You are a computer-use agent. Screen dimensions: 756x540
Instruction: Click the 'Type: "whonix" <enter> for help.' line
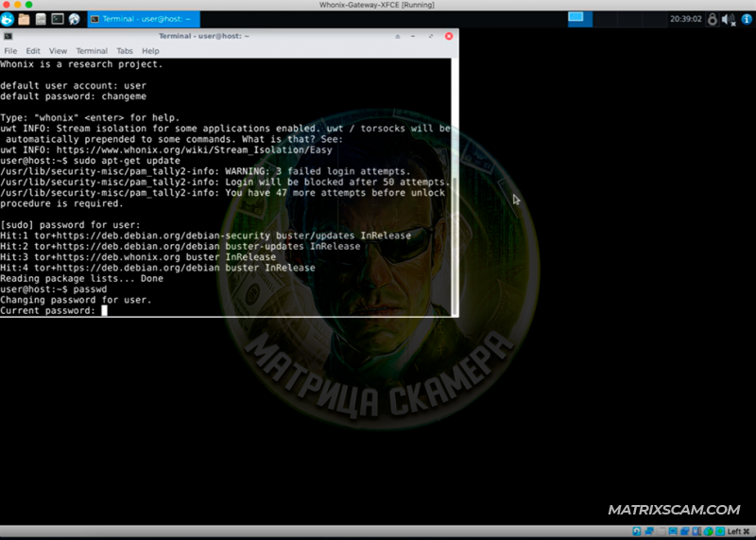click(x=90, y=118)
